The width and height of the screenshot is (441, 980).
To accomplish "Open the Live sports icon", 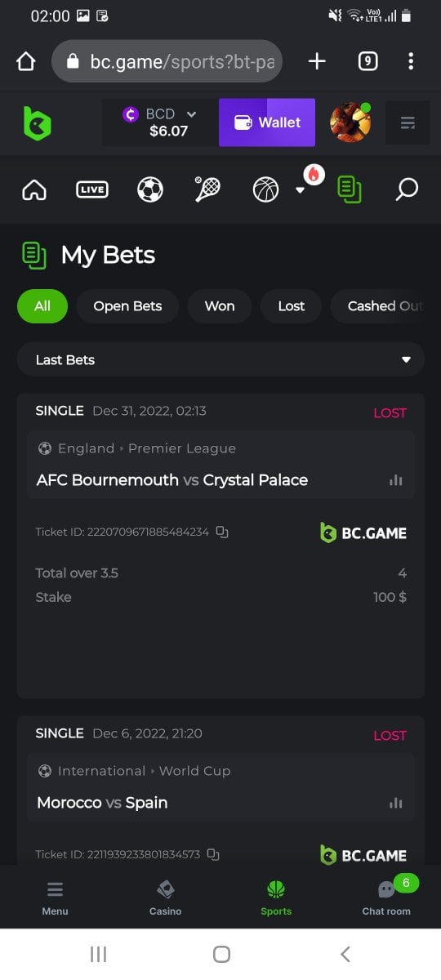I will click(91, 189).
